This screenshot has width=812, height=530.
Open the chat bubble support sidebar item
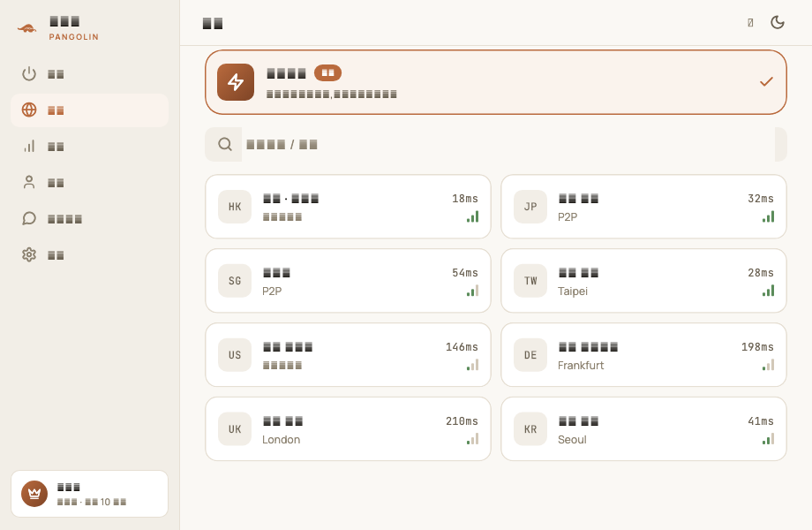click(90, 219)
